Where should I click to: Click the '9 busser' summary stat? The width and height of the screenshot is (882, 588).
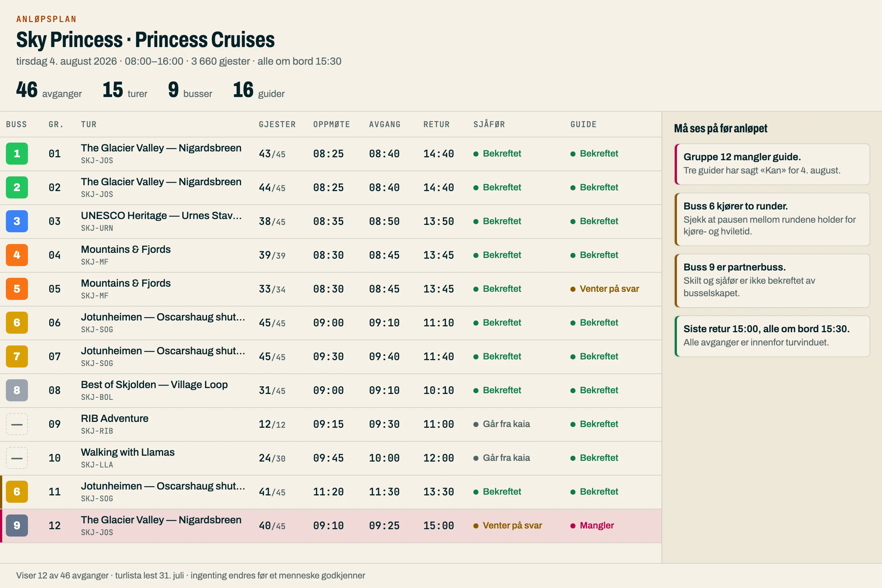190,90
